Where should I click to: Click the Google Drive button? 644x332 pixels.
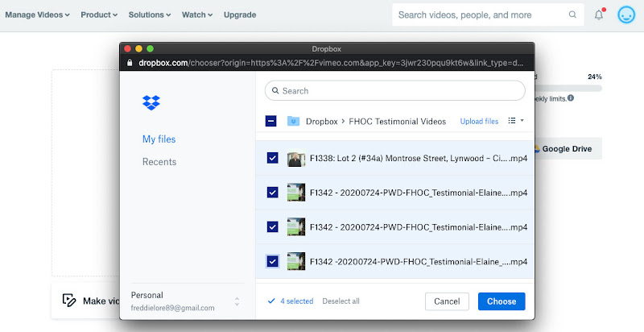click(x=568, y=149)
